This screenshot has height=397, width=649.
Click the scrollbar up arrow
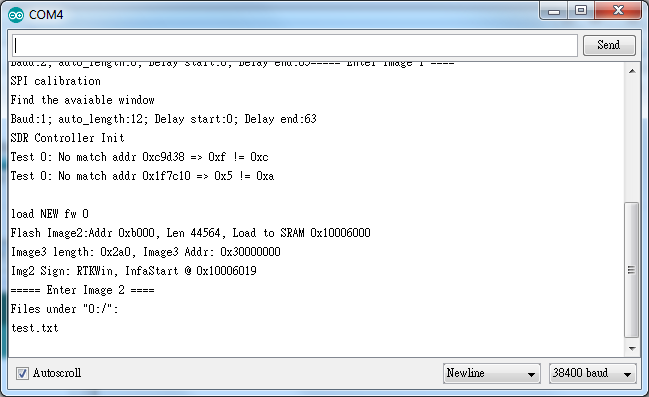pos(632,71)
